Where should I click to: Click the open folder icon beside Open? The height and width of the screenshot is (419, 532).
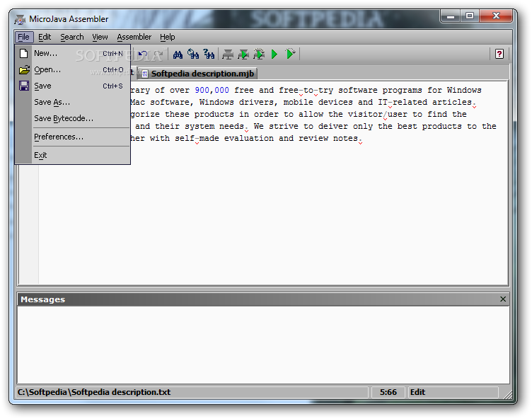click(x=24, y=70)
